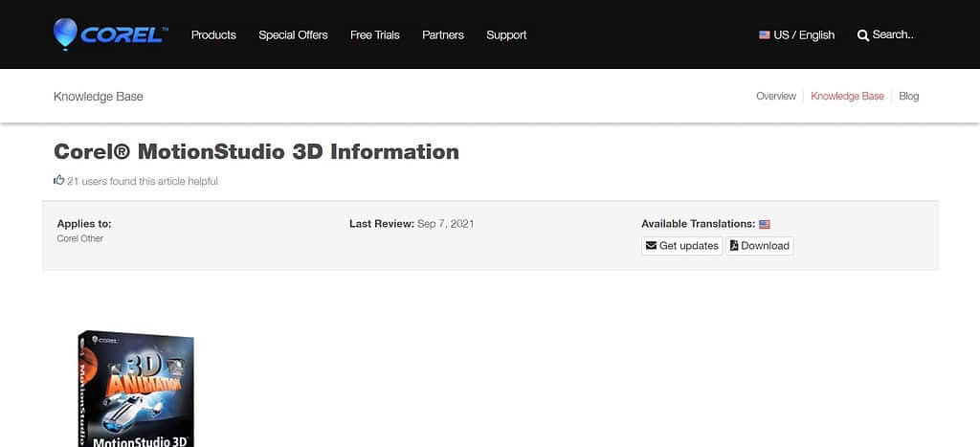Open the Support menu
This screenshot has height=447, width=980.
point(506,35)
